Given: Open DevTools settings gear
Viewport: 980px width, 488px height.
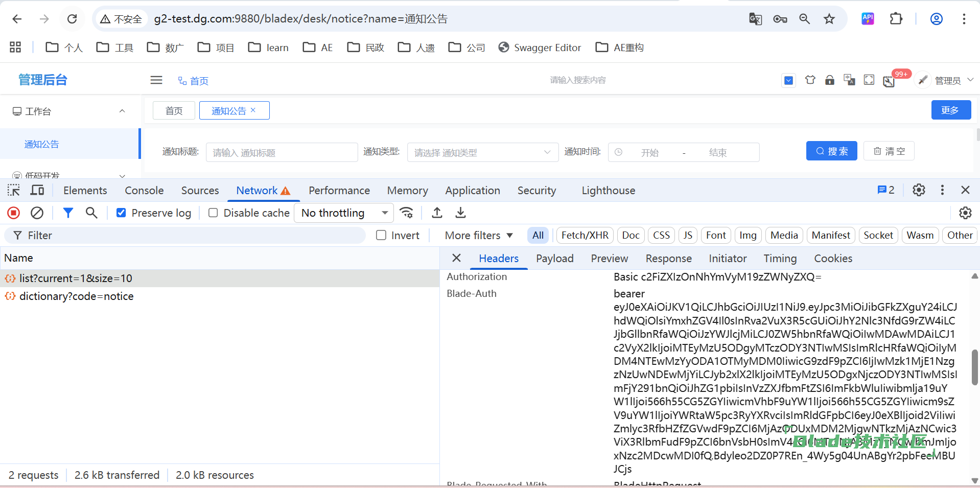Looking at the screenshot, I should pos(919,191).
